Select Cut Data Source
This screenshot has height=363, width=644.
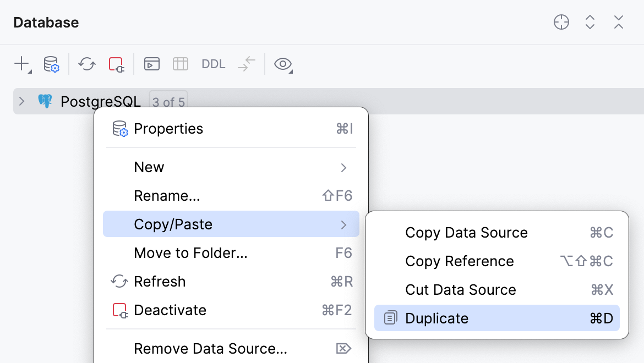click(x=460, y=289)
